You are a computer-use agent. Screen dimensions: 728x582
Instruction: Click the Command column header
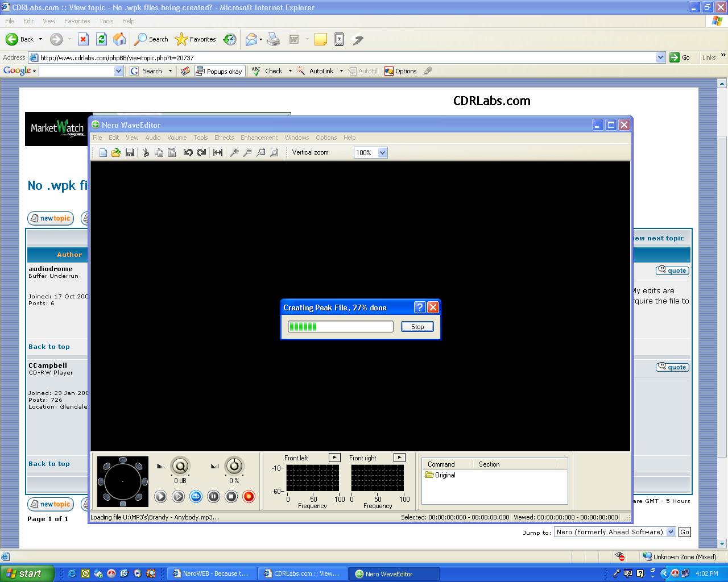pos(441,464)
